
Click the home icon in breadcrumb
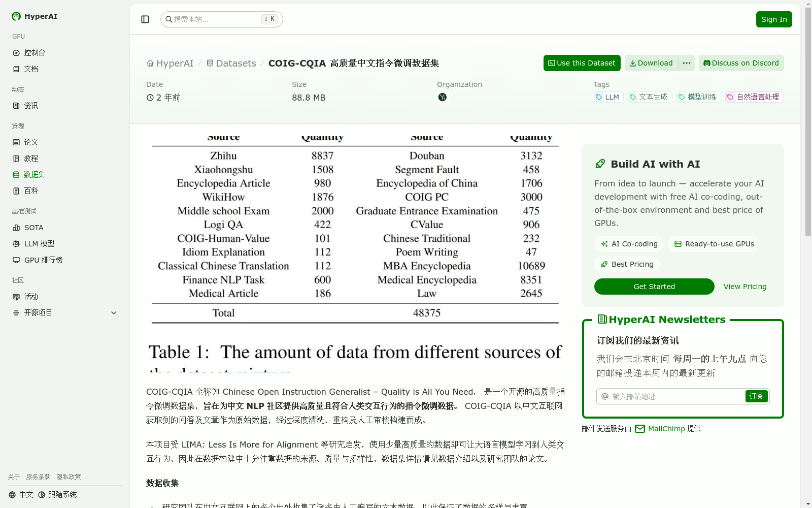coord(150,63)
